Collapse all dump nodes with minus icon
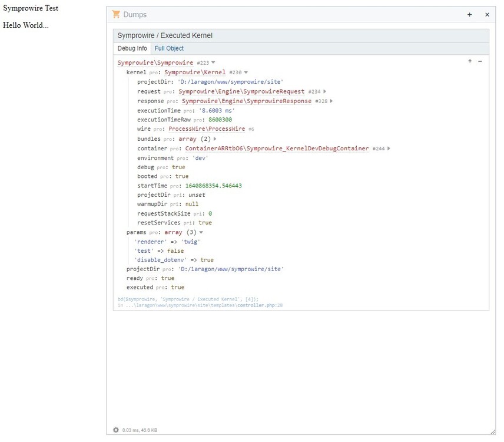Screen dimensions: 504x442 click(x=480, y=61)
